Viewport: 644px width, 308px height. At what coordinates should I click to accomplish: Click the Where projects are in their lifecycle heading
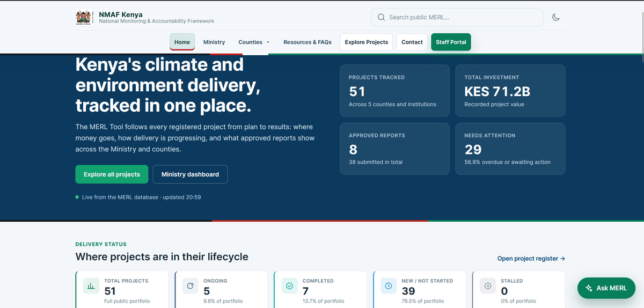pos(162,256)
